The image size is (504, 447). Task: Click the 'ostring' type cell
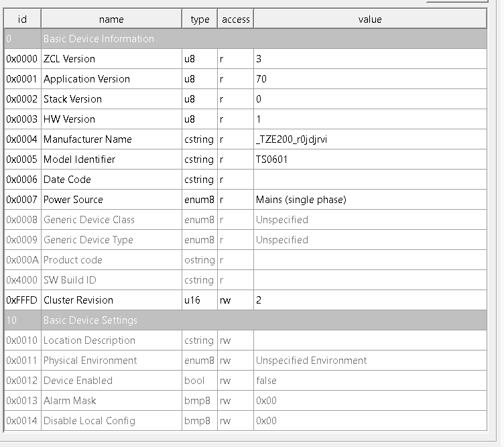pyautogui.click(x=200, y=260)
